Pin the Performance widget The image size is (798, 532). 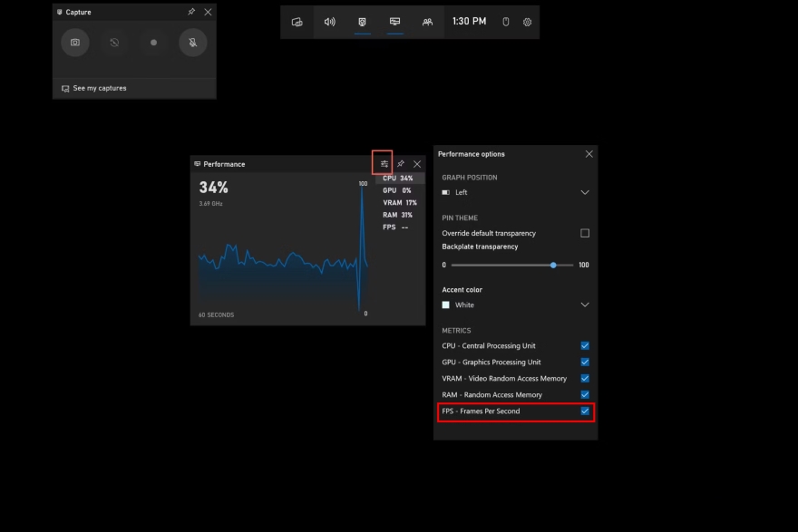coord(401,164)
